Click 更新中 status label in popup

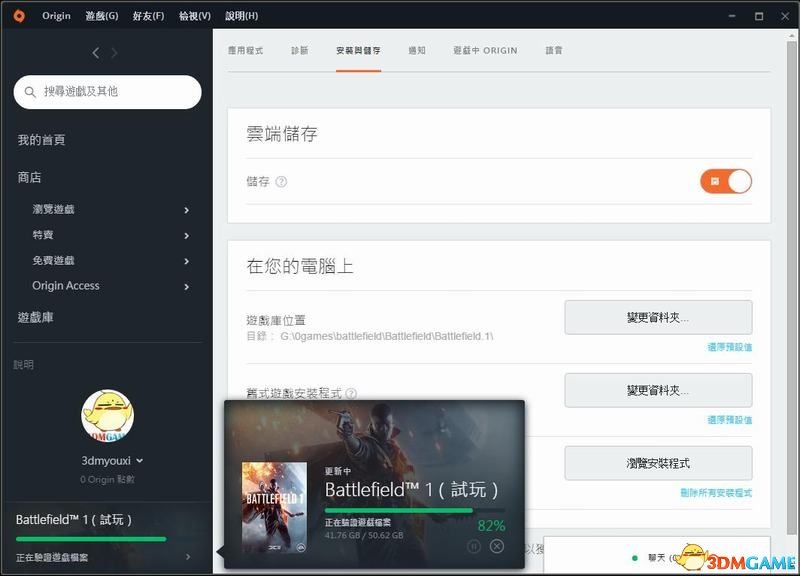[338, 471]
